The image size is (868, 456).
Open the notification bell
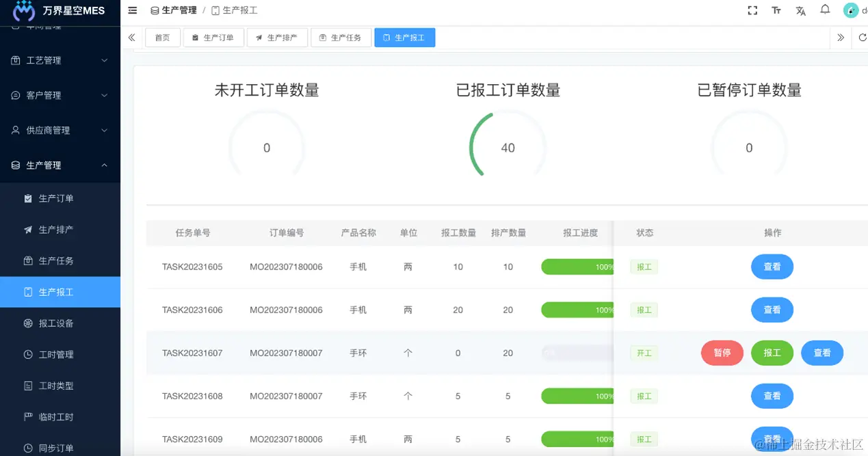(824, 9)
